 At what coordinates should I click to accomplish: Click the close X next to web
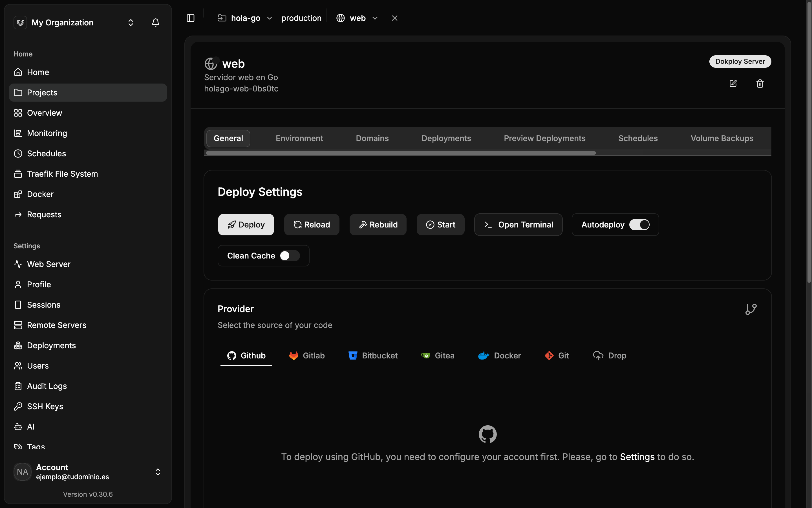click(395, 18)
